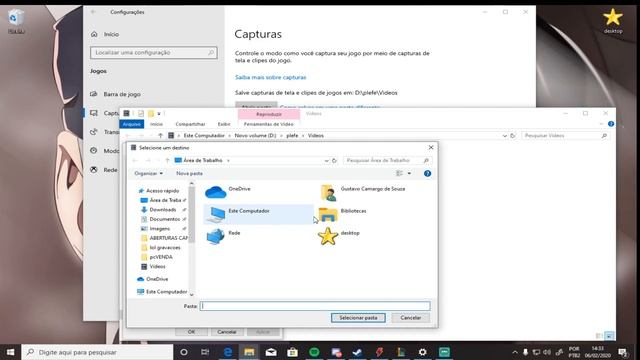
Task: Click Cancelar in destination dialog
Action: (x=411, y=318)
